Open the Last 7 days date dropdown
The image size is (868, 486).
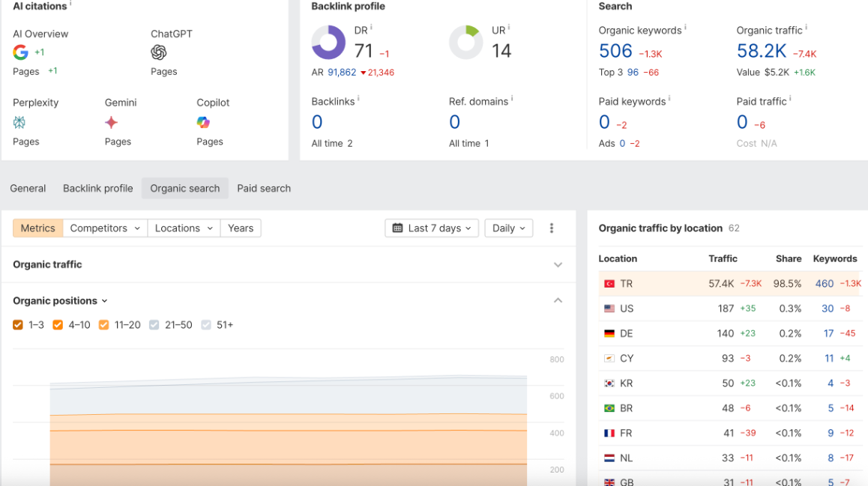(432, 228)
